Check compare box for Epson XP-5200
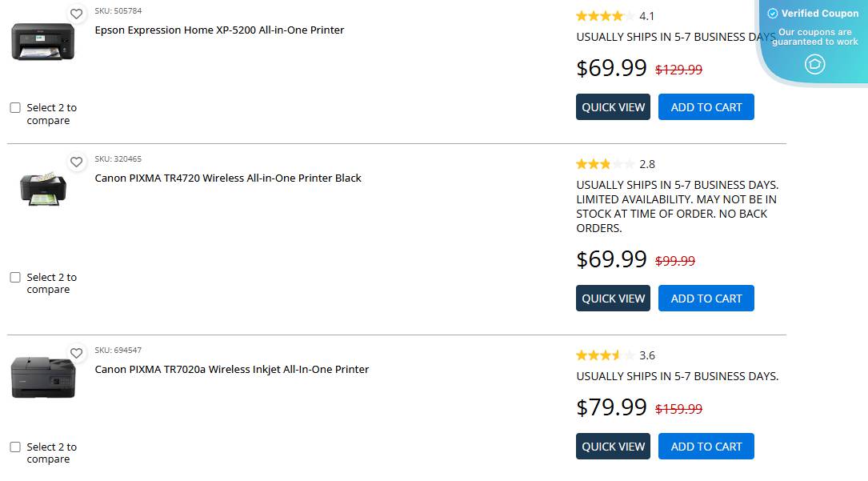 click(x=14, y=106)
